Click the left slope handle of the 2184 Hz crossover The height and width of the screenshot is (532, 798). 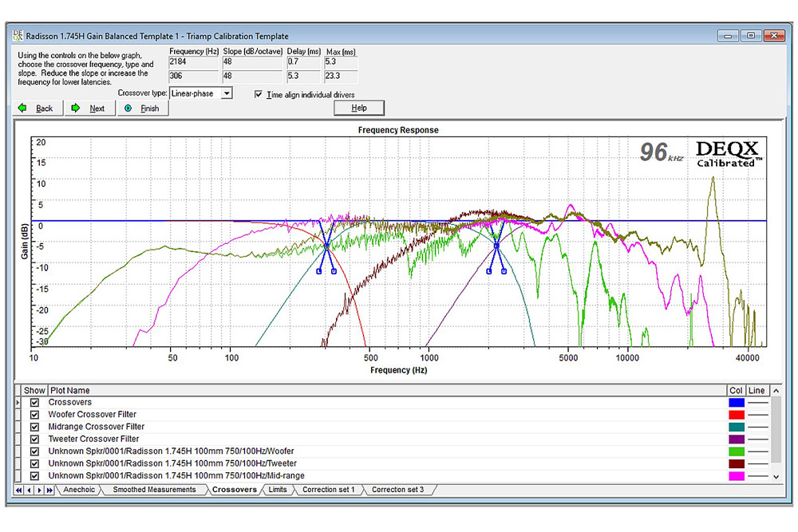tap(489, 272)
